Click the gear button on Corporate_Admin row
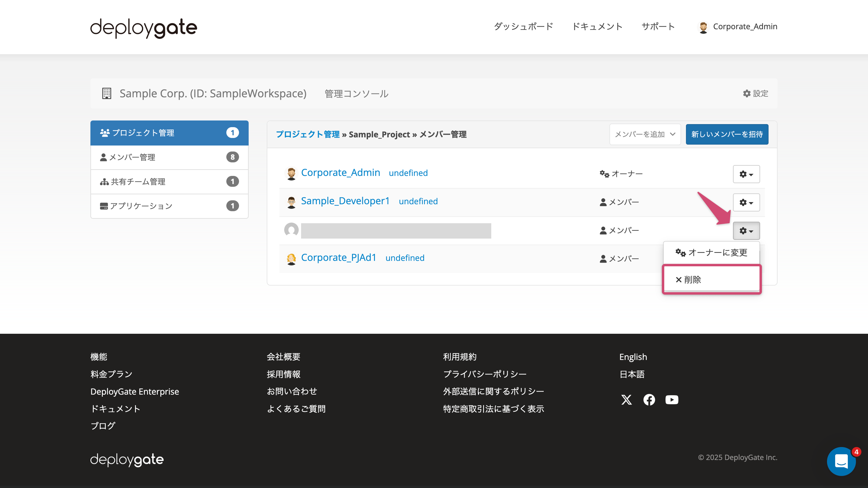This screenshot has width=868, height=488. point(746,174)
